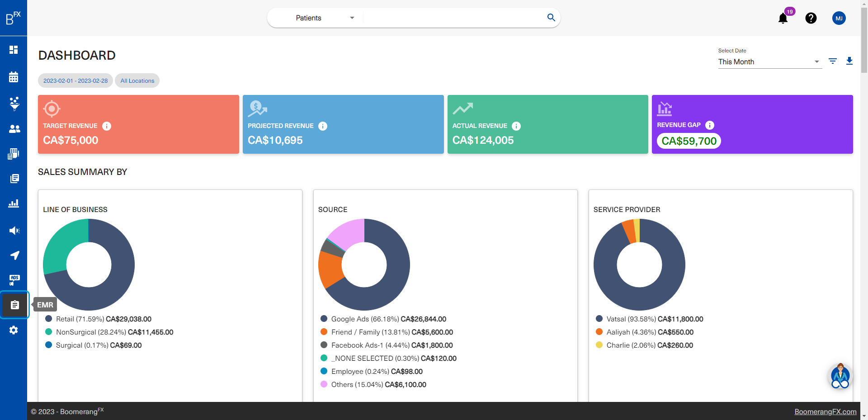Show info for Projected Revenue
868x420 pixels.
tap(323, 126)
